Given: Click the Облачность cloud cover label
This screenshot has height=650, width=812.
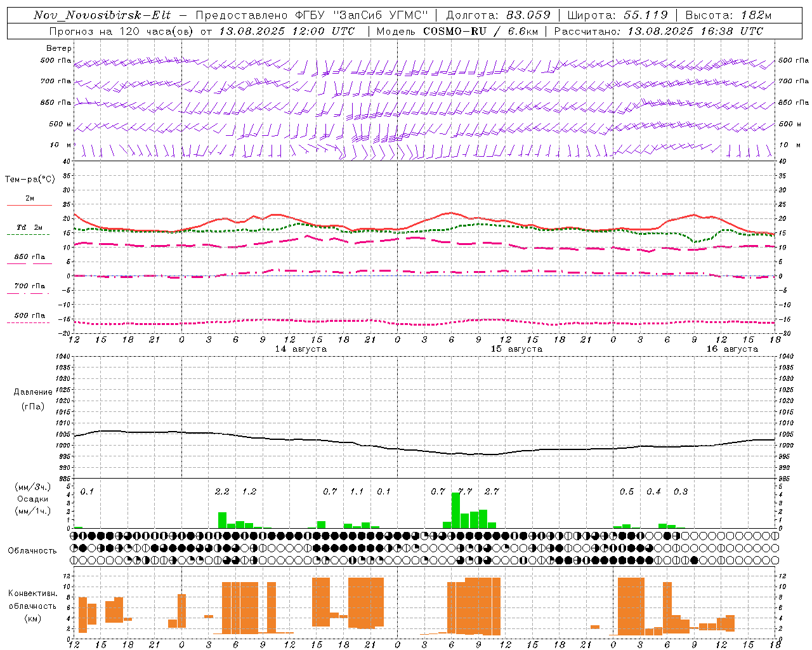Looking at the screenshot, I should pyautogui.click(x=32, y=550).
